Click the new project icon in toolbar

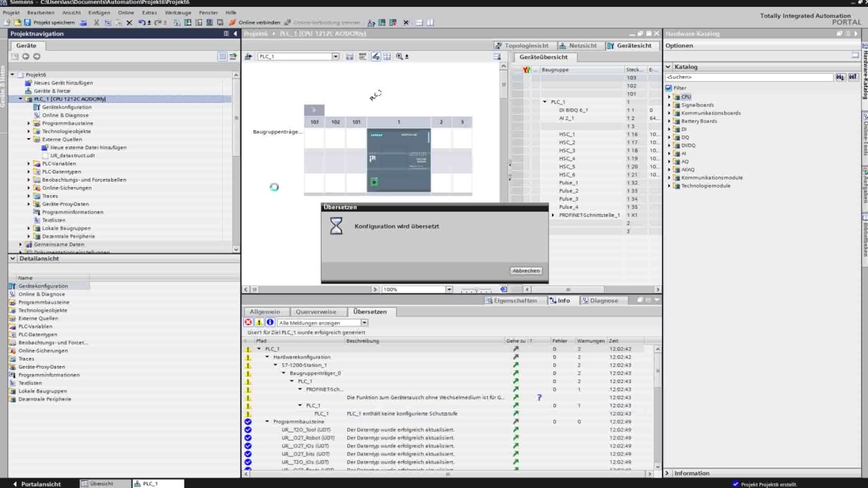click(7, 22)
